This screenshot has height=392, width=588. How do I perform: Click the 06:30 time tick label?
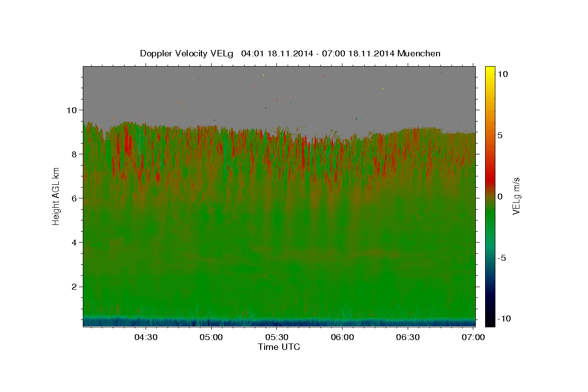(x=408, y=337)
